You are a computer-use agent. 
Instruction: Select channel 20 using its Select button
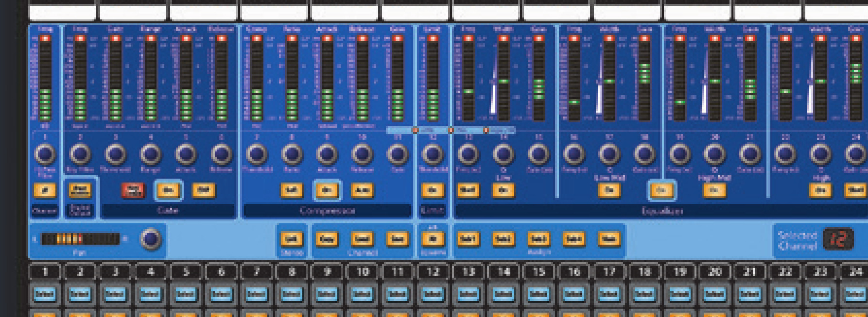[x=714, y=294]
